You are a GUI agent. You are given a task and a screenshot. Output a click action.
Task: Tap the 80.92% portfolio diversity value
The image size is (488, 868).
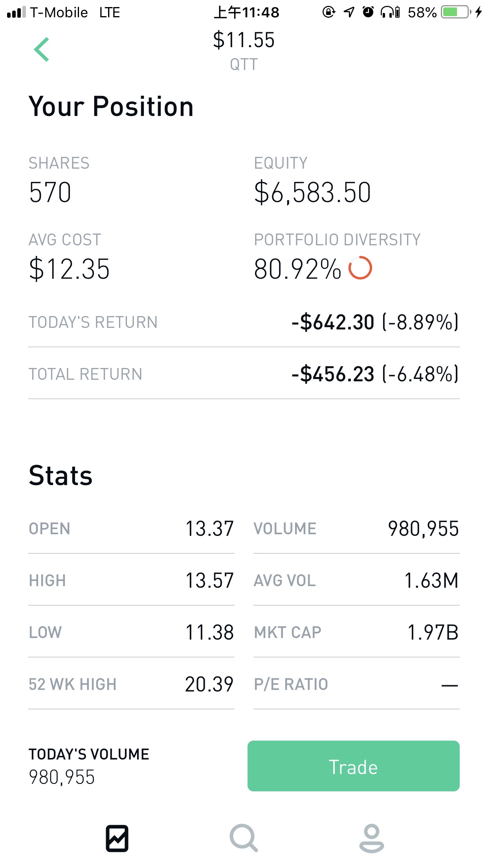pos(297,269)
